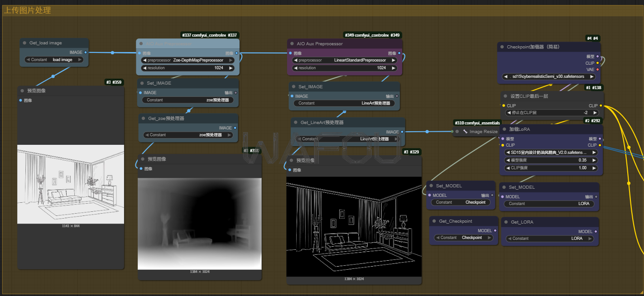Screen dimensions: 644x296
Task: Increase CLIP强度 with the right arrow
Action: (x=595, y=168)
